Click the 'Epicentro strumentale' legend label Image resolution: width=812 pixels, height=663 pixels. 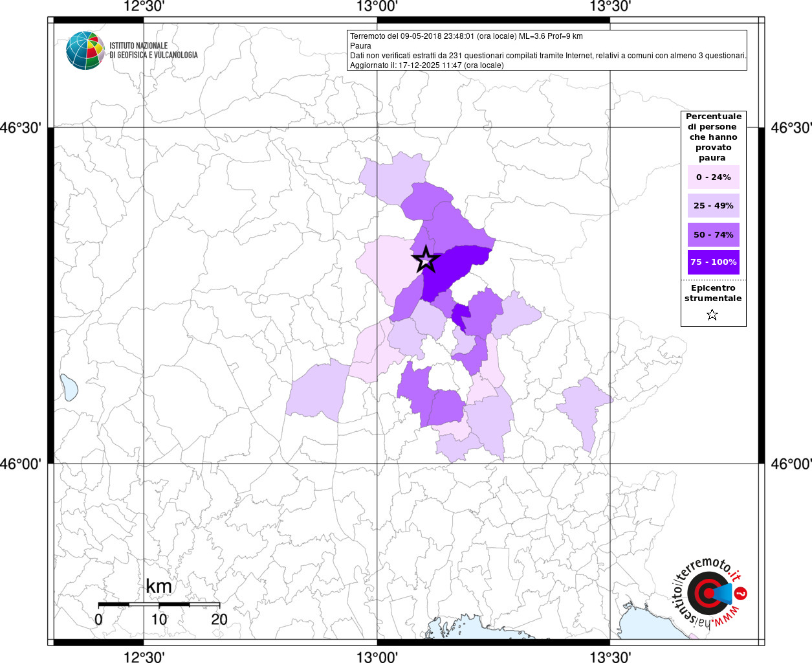pyautogui.click(x=713, y=293)
